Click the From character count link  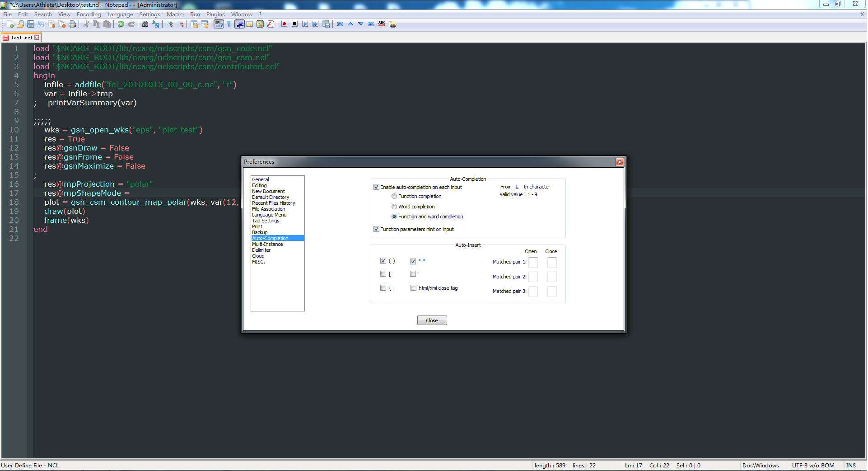point(517,187)
